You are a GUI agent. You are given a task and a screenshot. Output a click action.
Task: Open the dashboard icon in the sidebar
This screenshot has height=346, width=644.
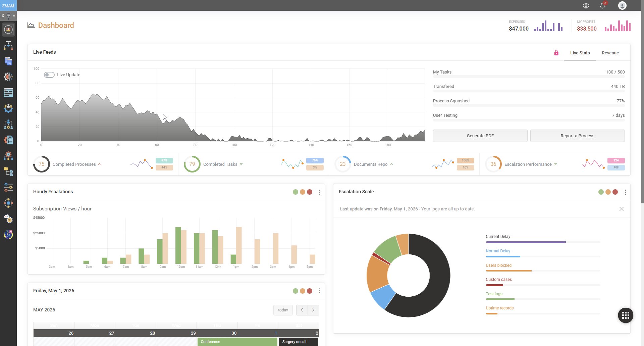point(8,30)
